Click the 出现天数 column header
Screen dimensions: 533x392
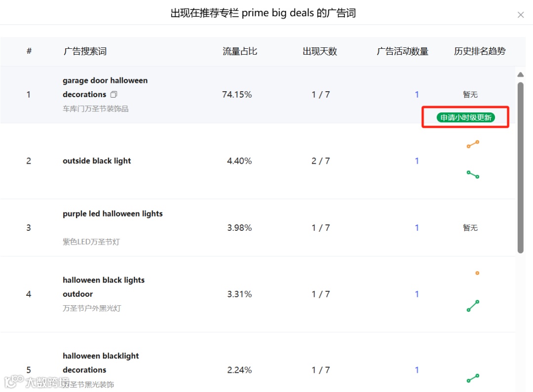point(319,51)
